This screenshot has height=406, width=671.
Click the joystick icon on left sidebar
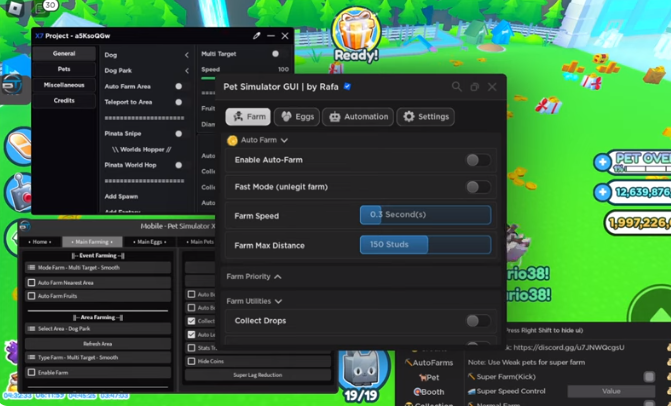[20, 192]
